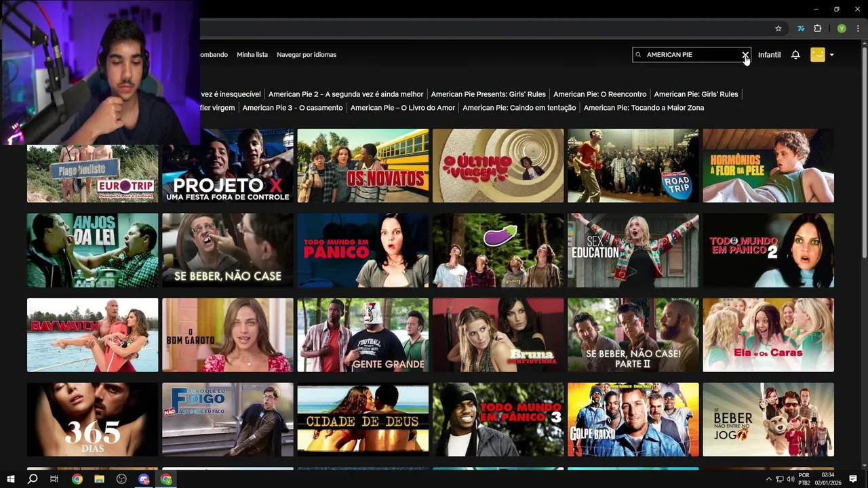Open the Road Trip thumbnail
Image resolution: width=868 pixels, height=488 pixels.
[x=633, y=166]
